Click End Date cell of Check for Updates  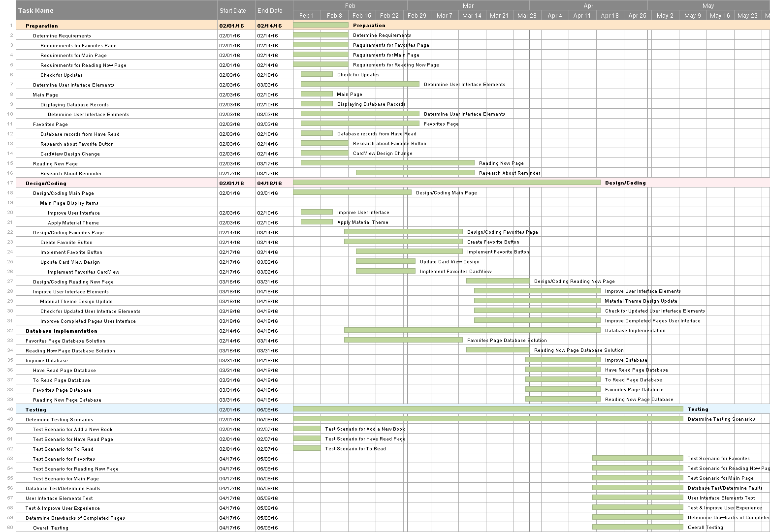tap(267, 75)
